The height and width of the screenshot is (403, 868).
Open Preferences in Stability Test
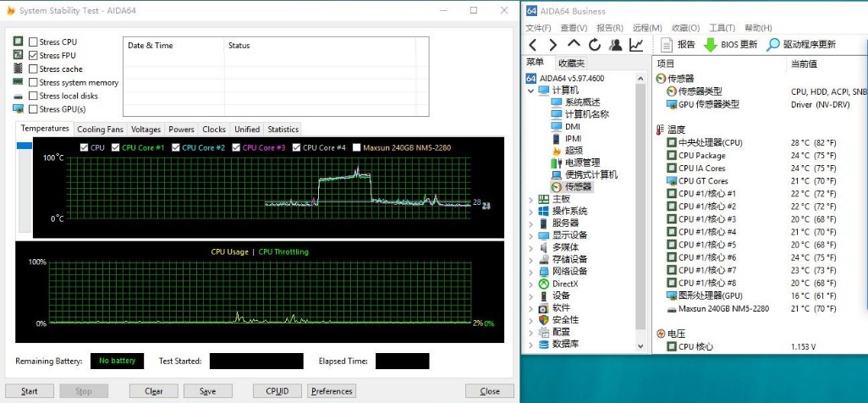[332, 391]
